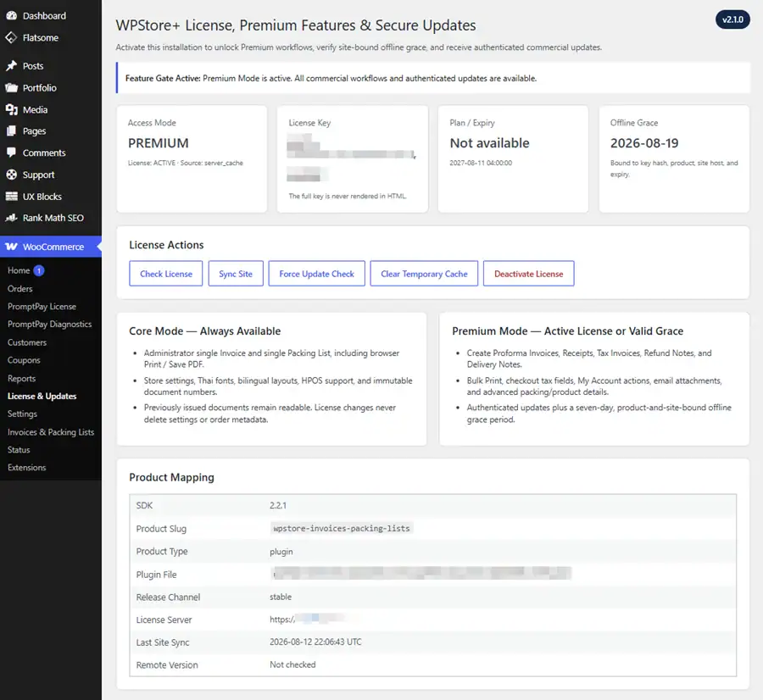The image size is (763, 700).
Task: Open Portfolio via its folder icon
Action: click(x=11, y=87)
